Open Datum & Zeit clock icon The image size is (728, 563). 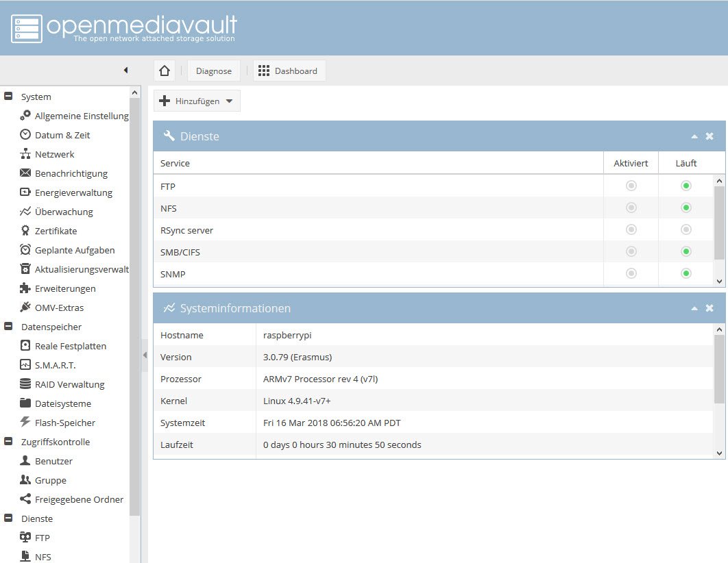click(25, 134)
